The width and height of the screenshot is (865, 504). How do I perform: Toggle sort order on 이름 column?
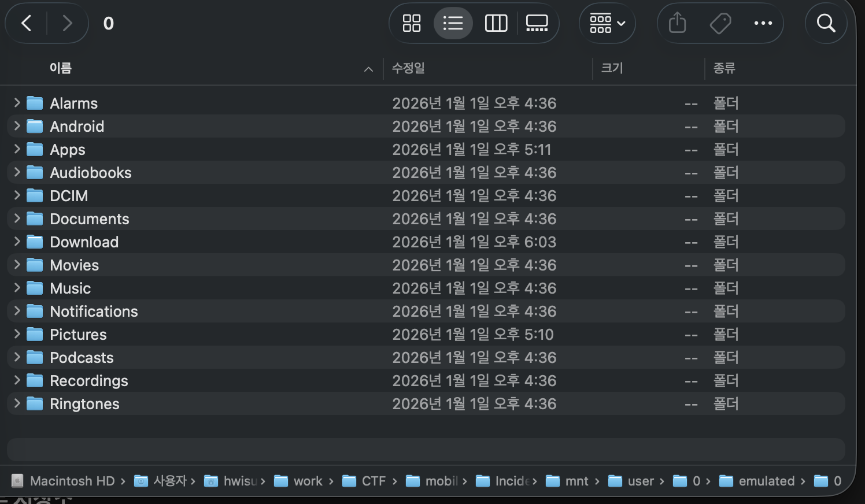[x=61, y=68]
